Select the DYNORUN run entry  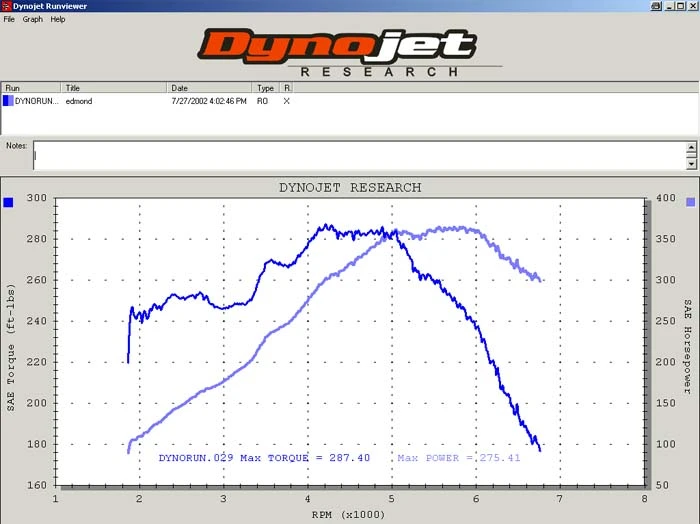click(x=37, y=101)
